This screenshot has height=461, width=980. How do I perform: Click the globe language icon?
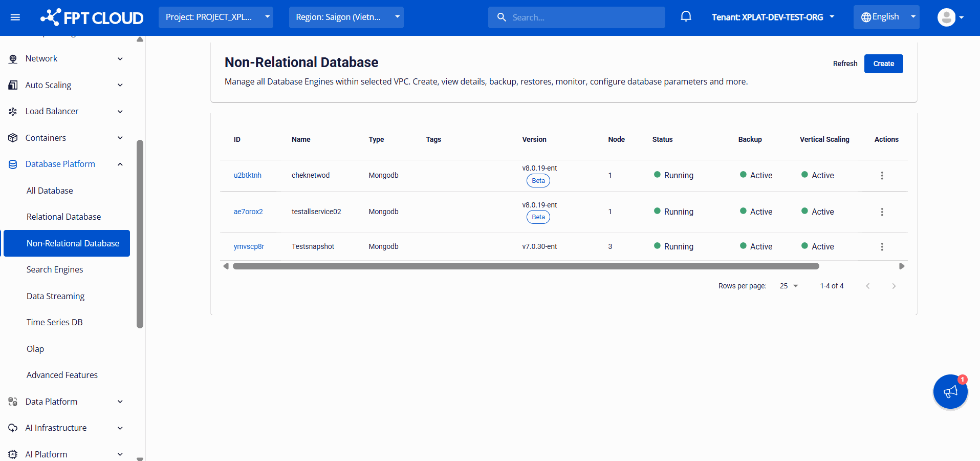click(x=866, y=17)
